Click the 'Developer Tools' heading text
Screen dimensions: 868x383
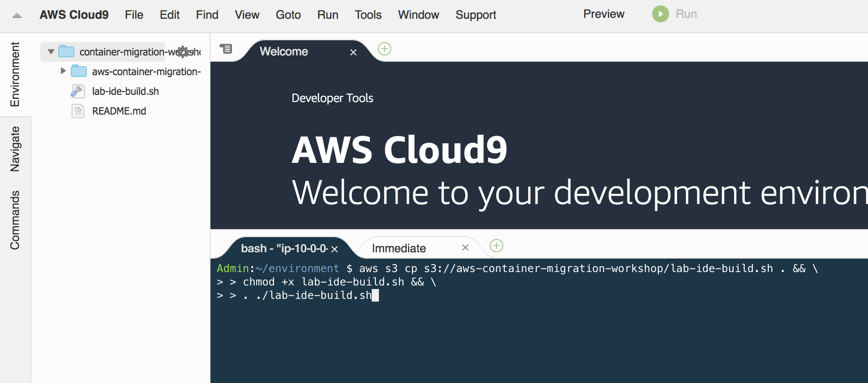coord(332,98)
